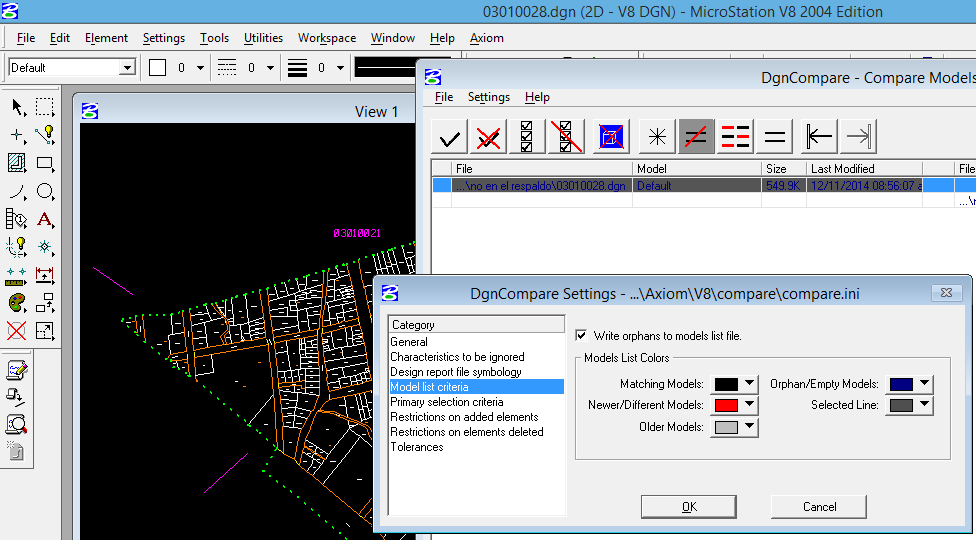Open the Selected Line color dropdown

pos(924,405)
